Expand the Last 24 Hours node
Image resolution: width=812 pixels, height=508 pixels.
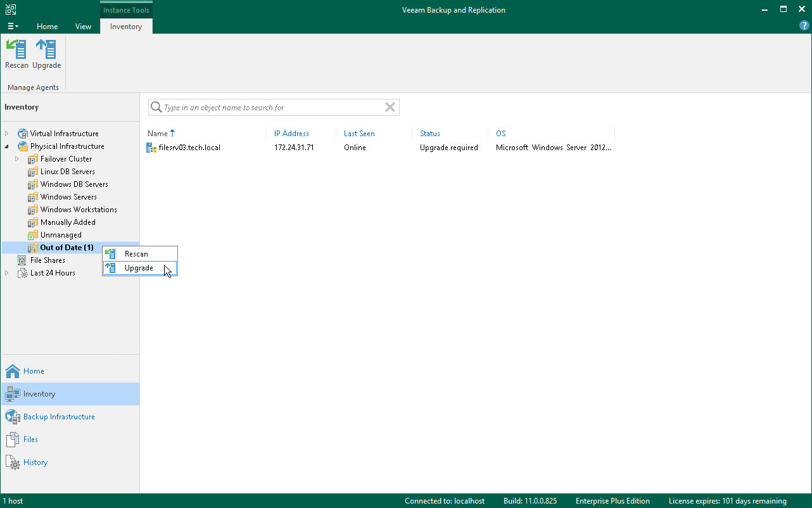pos(7,273)
